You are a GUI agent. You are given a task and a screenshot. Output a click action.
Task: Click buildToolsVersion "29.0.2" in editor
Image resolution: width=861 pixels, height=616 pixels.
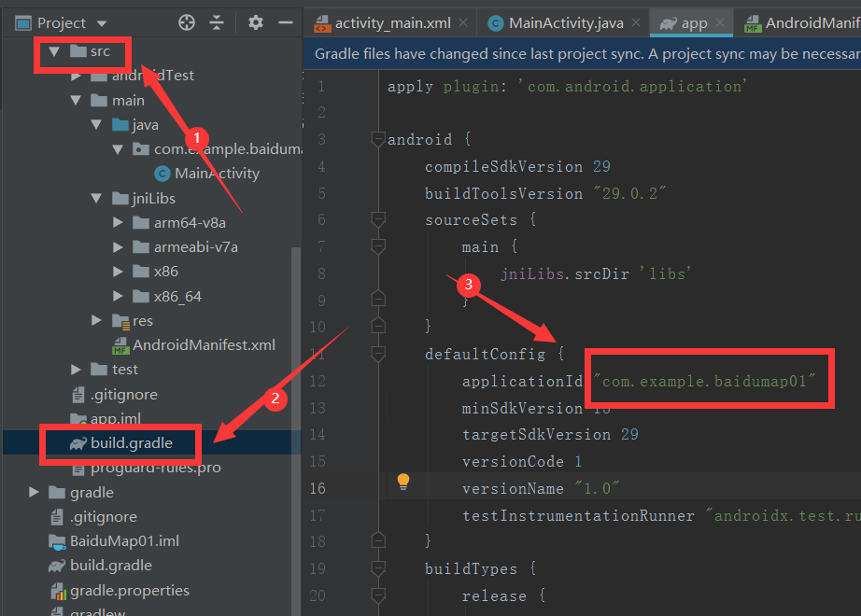[x=545, y=193]
